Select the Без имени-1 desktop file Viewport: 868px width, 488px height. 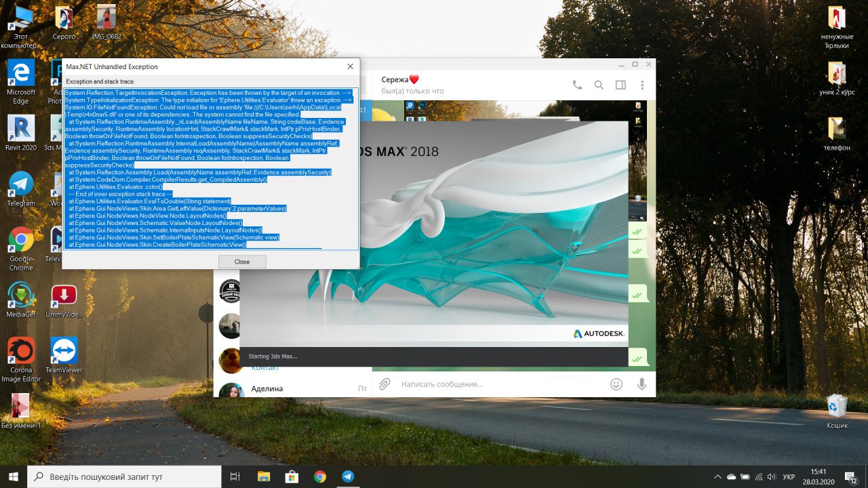click(x=21, y=411)
